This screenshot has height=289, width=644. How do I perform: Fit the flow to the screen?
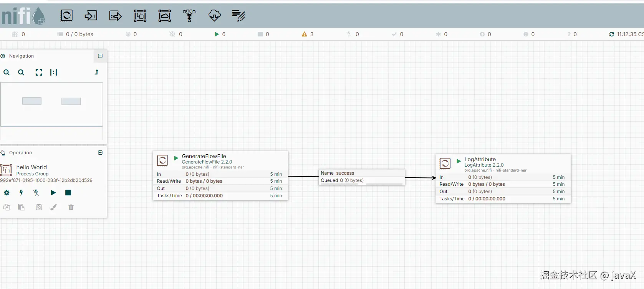tap(39, 73)
